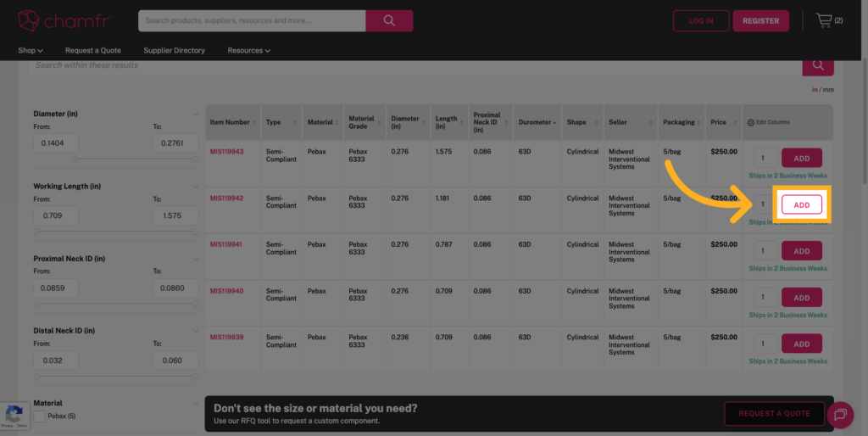Image resolution: width=868 pixels, height=436 pixels.
Task: Sort by Item Number column
Action: pyautogui.click(x=232, y=122)
